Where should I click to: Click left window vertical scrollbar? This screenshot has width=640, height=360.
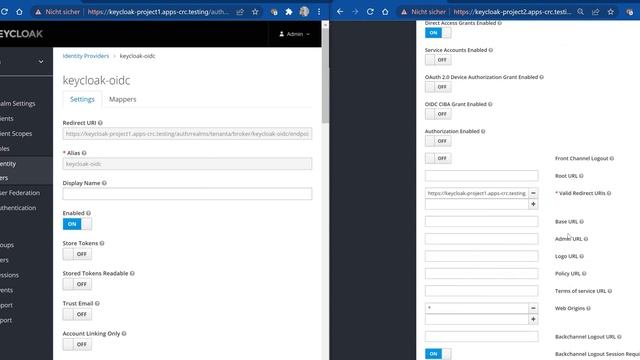(x=325, y=76)
